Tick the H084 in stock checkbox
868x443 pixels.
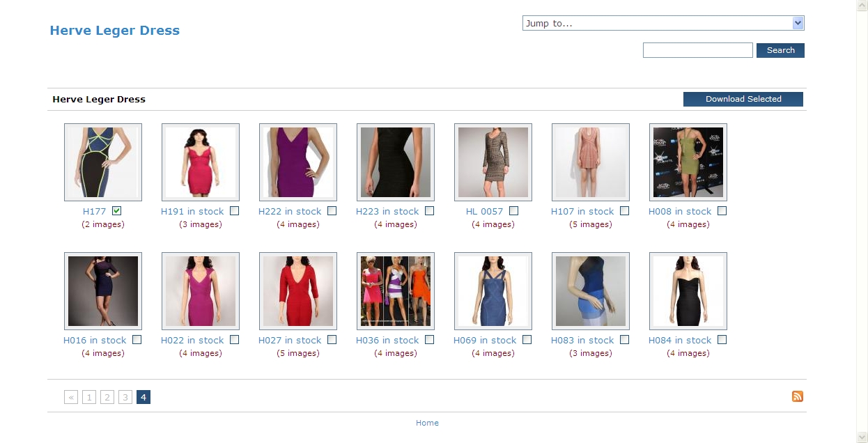(x=722, y=339)
